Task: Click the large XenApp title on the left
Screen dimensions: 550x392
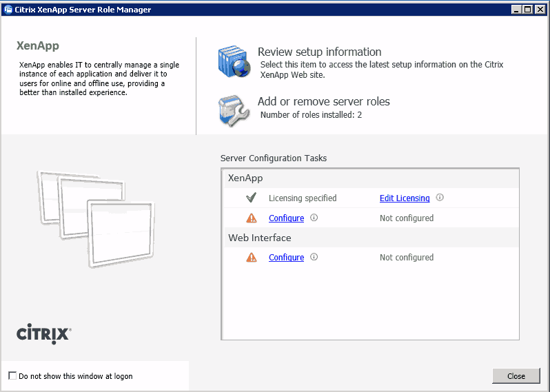Action: [x=38, y=45]
